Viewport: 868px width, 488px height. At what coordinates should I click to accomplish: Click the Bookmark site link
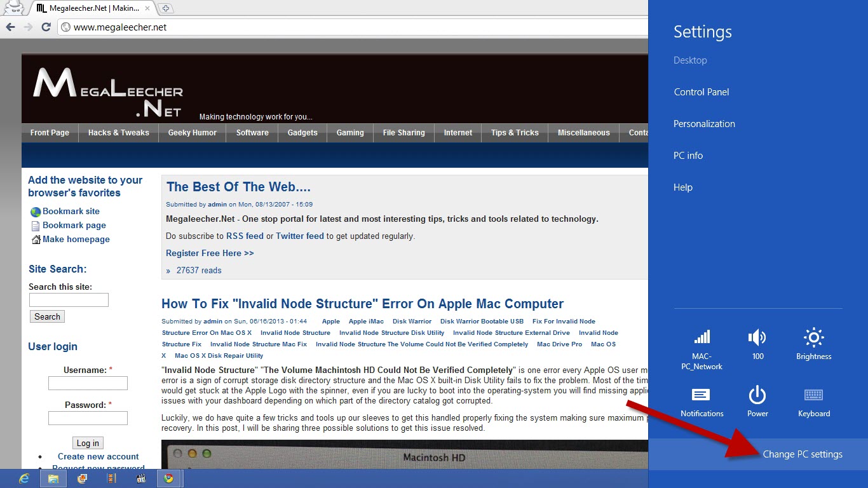(71, 212)
